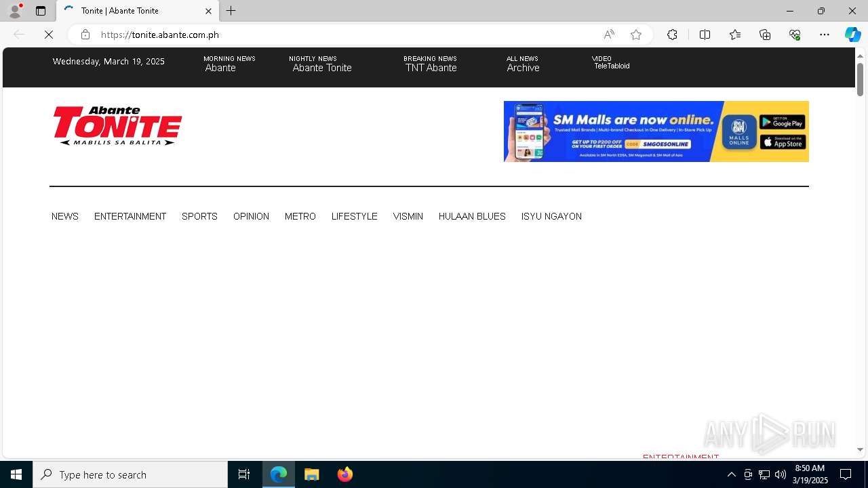The image size is (868, 488).
Task: Click the address bar URL
Action: pos(160,35)
